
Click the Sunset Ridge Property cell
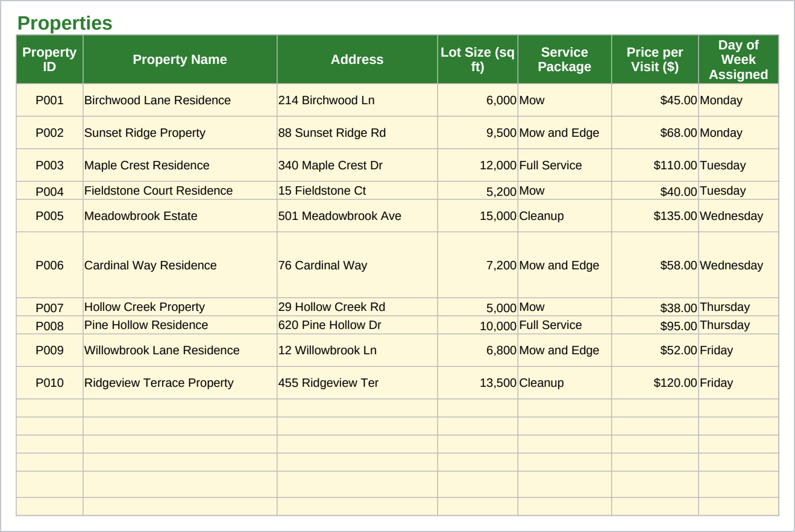click(x=180, y=133)
